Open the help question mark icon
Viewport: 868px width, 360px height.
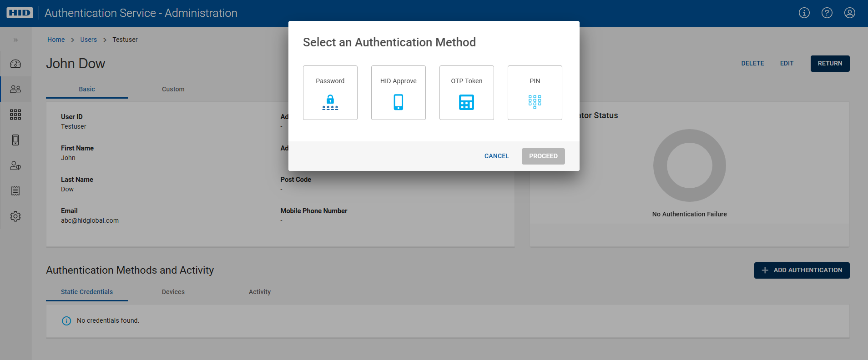(x=827, y=13)
